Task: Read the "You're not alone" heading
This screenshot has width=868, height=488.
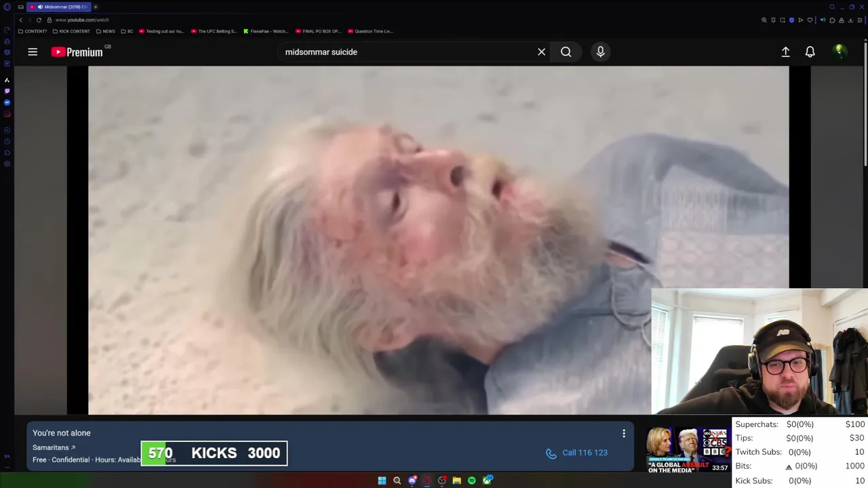Action: (61, 433)
